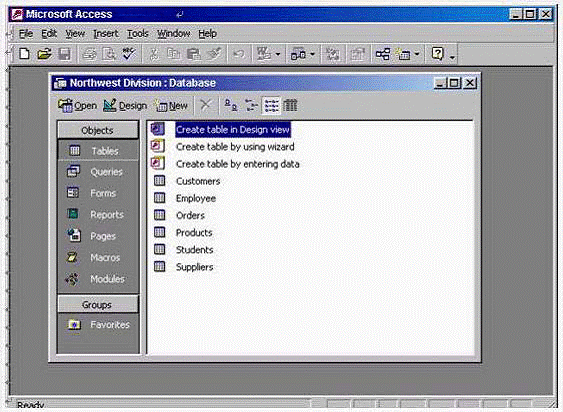Select Create table by using wizard
Image resolution: width=563 pixels, height=412 pixels.
(235, 147)
